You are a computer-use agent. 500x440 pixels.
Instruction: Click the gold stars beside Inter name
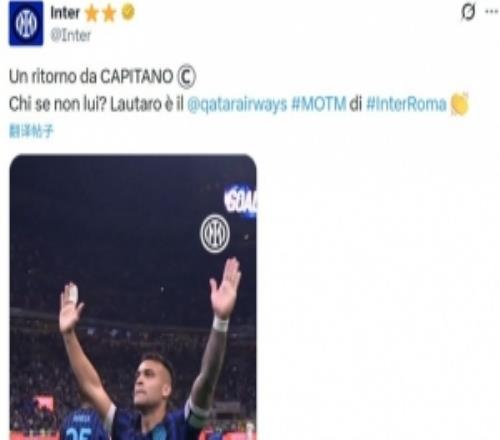100,14
